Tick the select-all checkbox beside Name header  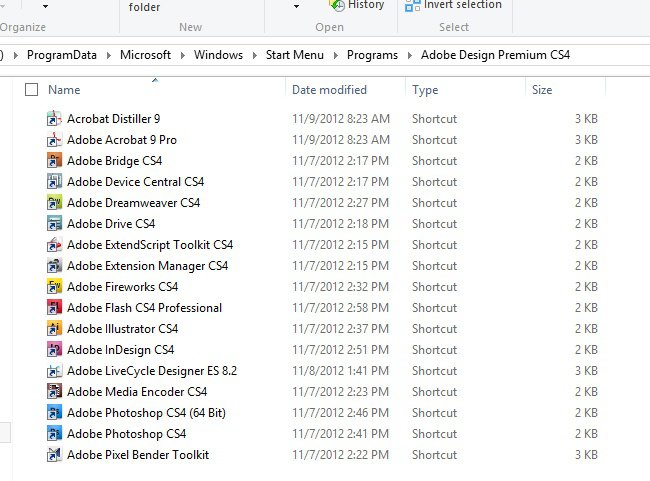pos(31,90)
